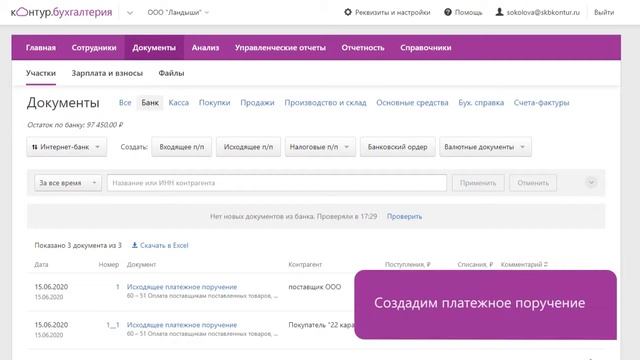
Task: Select the Бух. справка filter
Action: click(x=481, y=103)
